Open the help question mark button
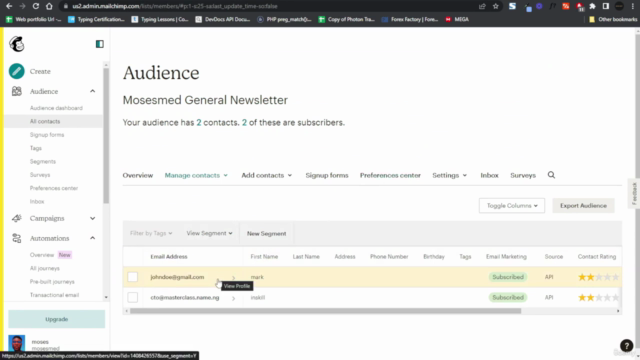640x360 pixels. pyautogui.click(x=627, y=346)
